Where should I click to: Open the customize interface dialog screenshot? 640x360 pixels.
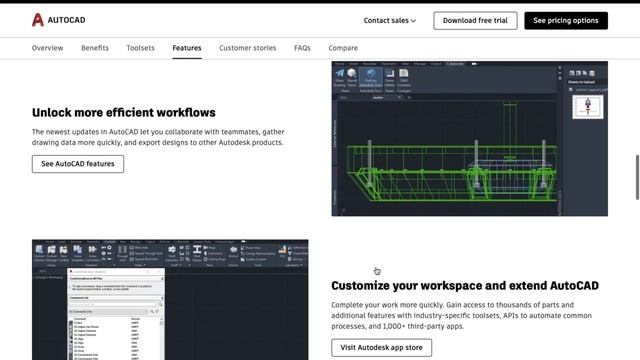point(170,300)
